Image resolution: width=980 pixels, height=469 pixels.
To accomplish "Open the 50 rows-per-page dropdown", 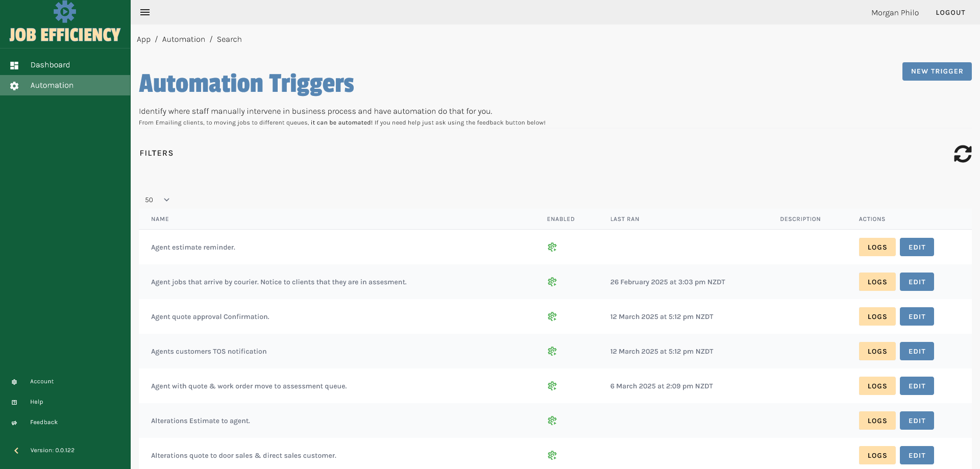I will 157,200.
